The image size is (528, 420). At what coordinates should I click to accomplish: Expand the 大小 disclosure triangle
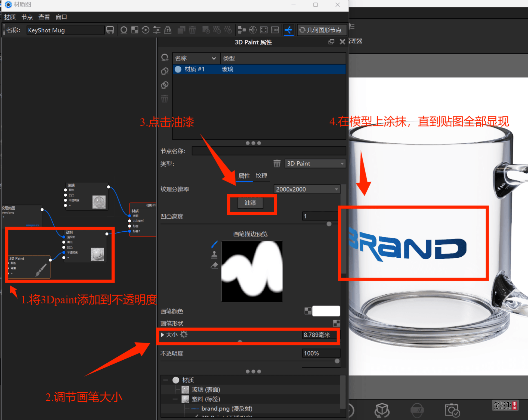[x=162, y=335]
